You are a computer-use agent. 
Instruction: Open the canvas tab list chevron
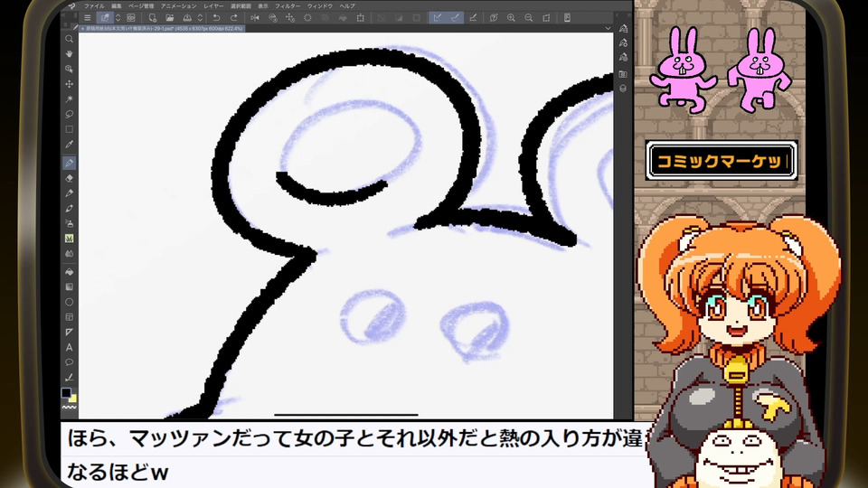point(608,28)
